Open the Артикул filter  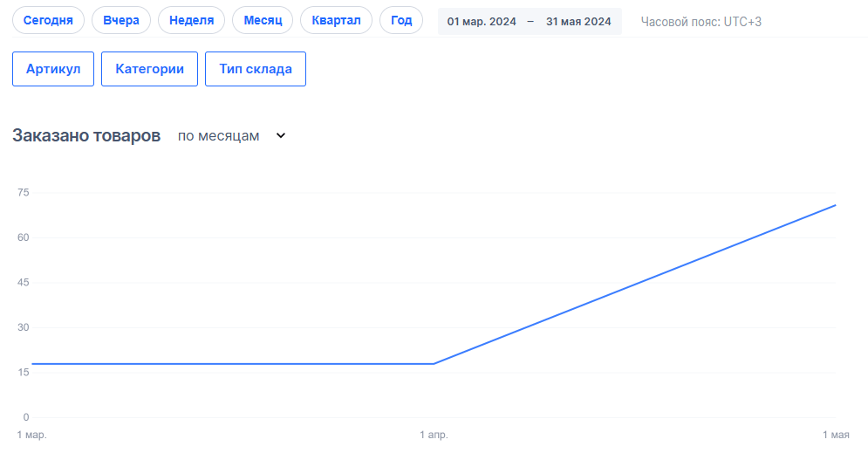click(x=52, y=69)
